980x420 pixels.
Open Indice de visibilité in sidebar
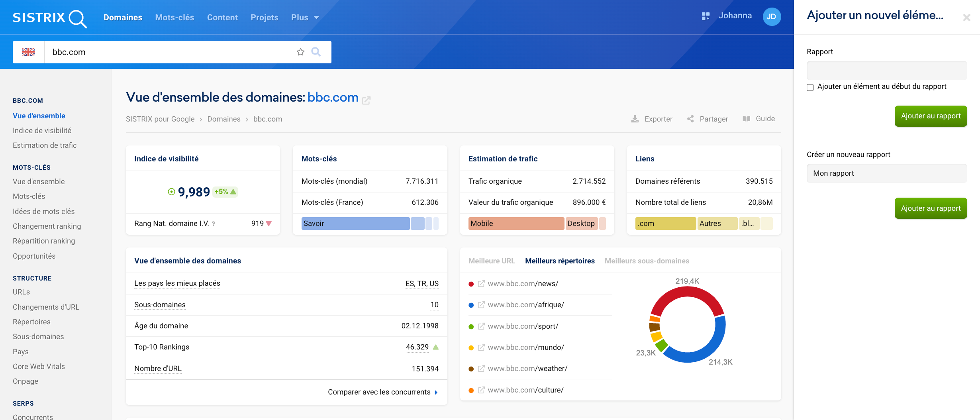click(42, 131)
